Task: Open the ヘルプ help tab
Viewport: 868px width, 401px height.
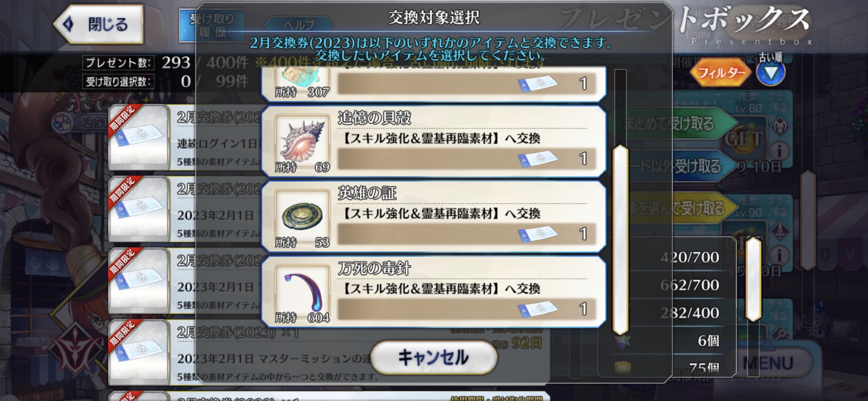Action: pyautogui.click(x=299, y=25)
